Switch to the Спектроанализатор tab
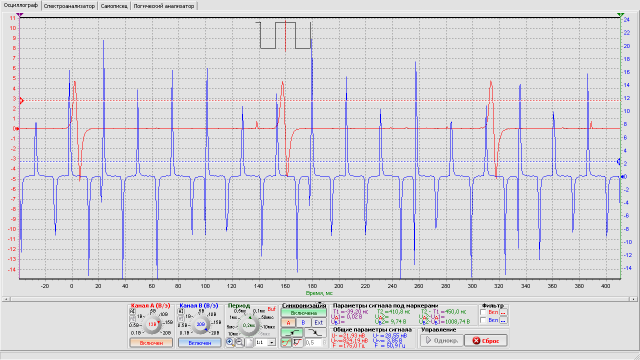640x360 pixels. [x=69, y=6]
